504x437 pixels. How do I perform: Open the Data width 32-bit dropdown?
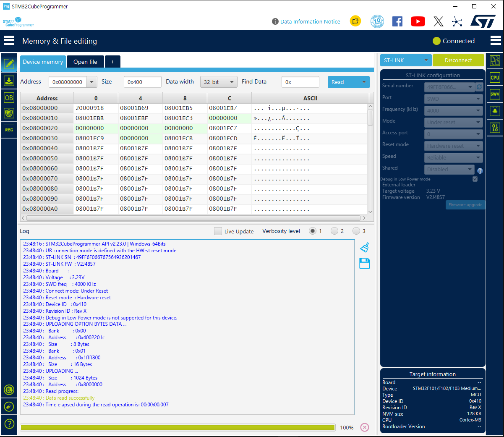tap(219, 82)
